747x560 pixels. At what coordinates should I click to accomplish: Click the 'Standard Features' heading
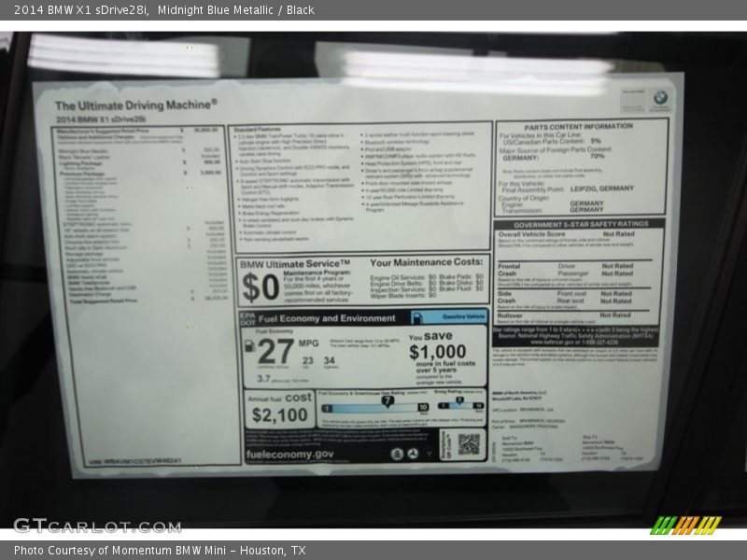tap(258, 130)
